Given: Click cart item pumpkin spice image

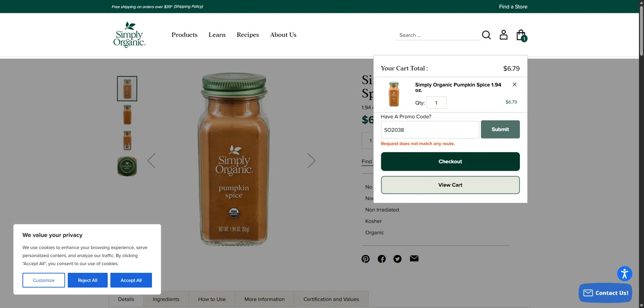Looking at the screenshot, I should 394,94.
